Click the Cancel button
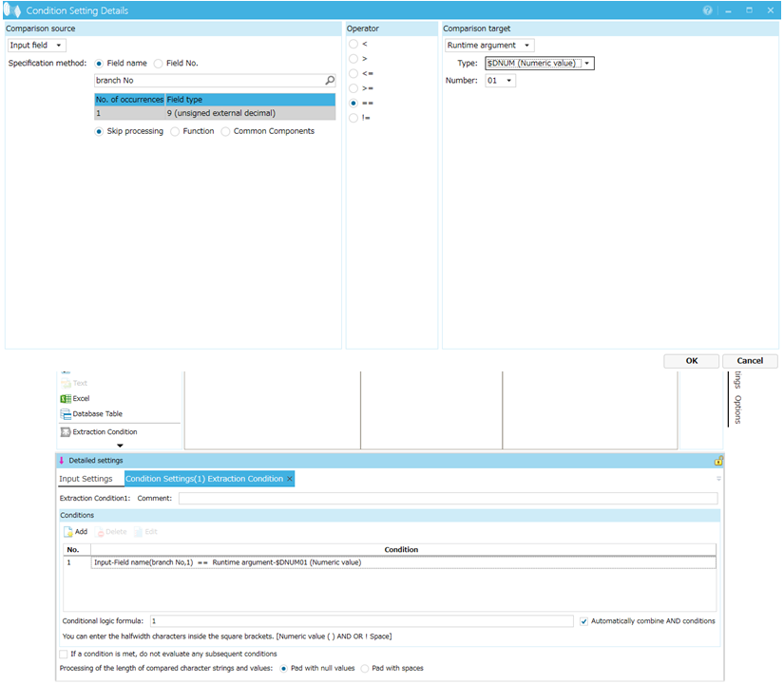 (750, 361)
